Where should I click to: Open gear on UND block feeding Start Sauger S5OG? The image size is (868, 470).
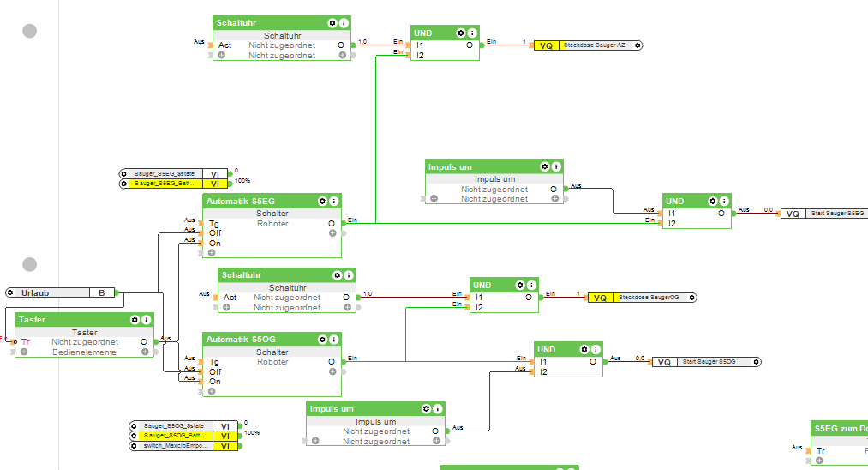584,349
